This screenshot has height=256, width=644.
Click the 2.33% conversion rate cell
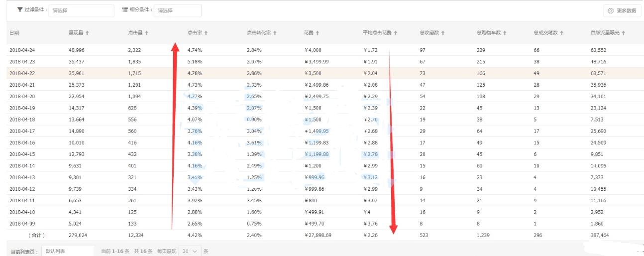[x=254, y=85]
